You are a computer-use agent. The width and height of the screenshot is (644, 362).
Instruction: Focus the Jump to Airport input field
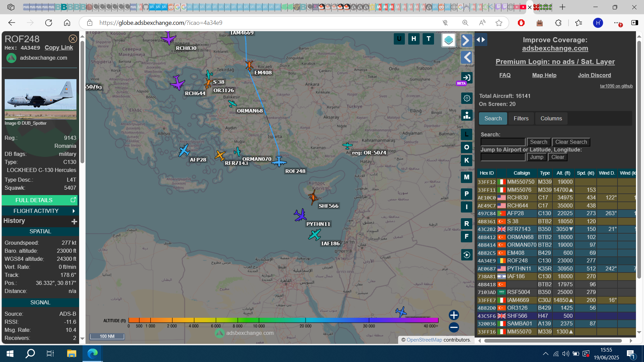pyautogui.click(x=503, y=157)
